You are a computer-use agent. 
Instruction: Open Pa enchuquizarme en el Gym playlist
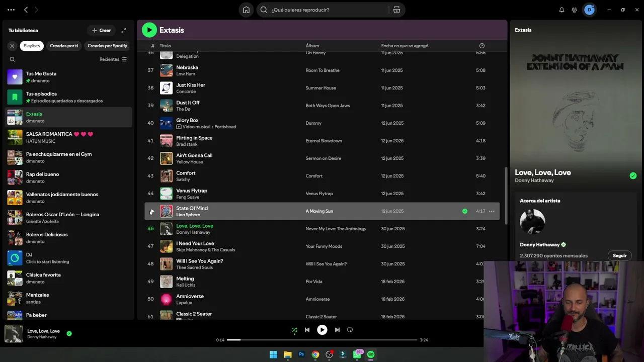coord(68,157)
